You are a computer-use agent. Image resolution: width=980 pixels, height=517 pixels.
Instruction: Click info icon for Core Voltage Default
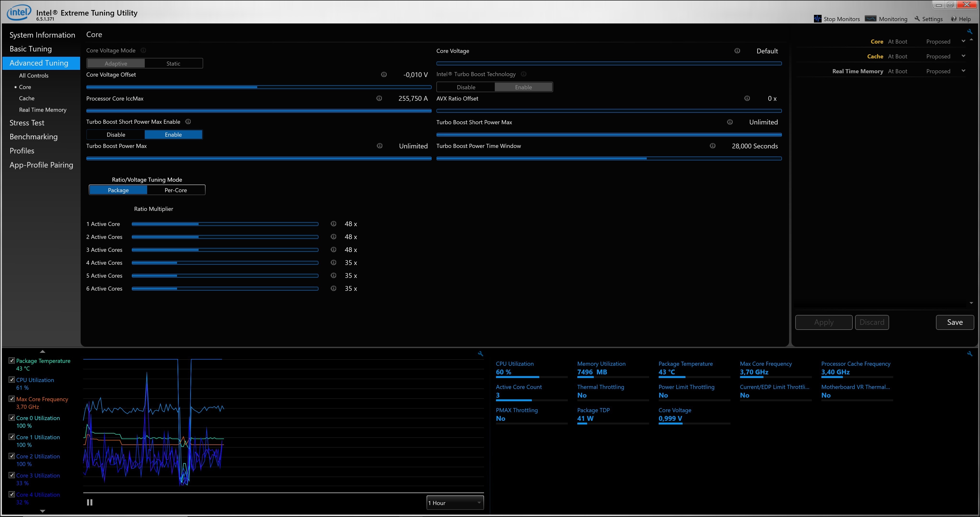pyautogui.click(x=737, y=51)
